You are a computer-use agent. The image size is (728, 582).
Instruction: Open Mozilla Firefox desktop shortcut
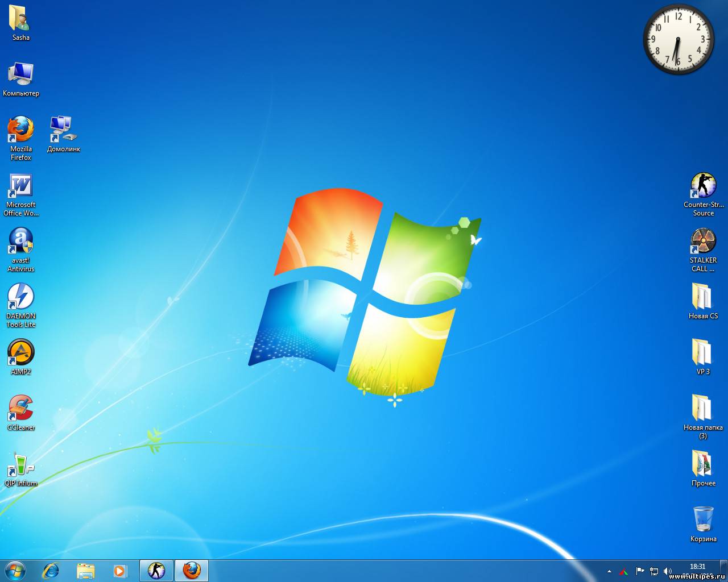(21, 130)
